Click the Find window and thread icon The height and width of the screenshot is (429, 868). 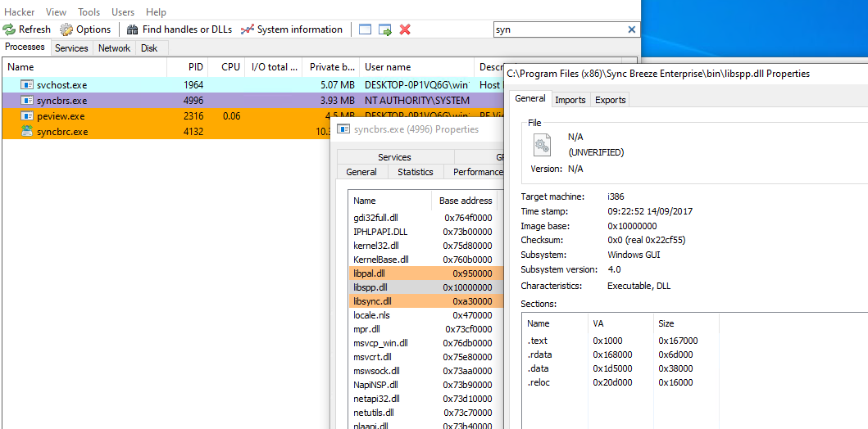(384, 29)
